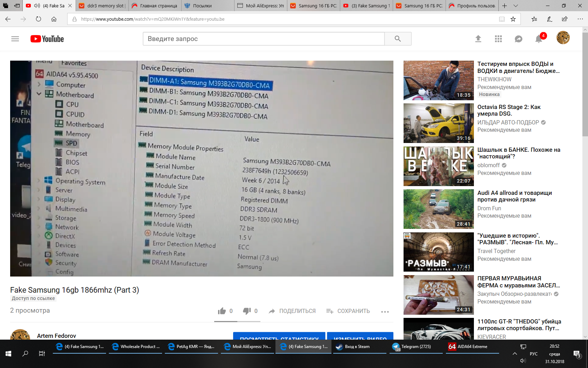Click the YouTube search input field
The height and width of the screenshot is (368, 588).
(x=264, y=39)
